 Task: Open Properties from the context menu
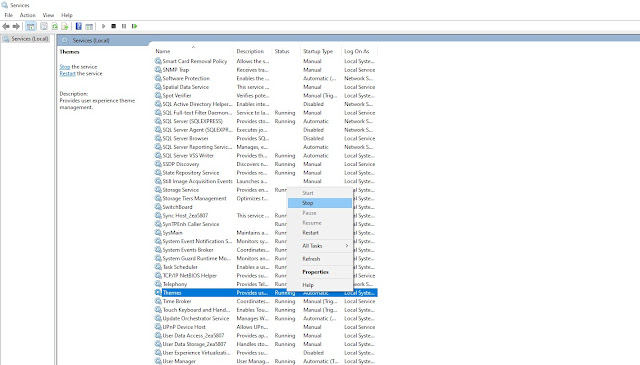(320, 272)
